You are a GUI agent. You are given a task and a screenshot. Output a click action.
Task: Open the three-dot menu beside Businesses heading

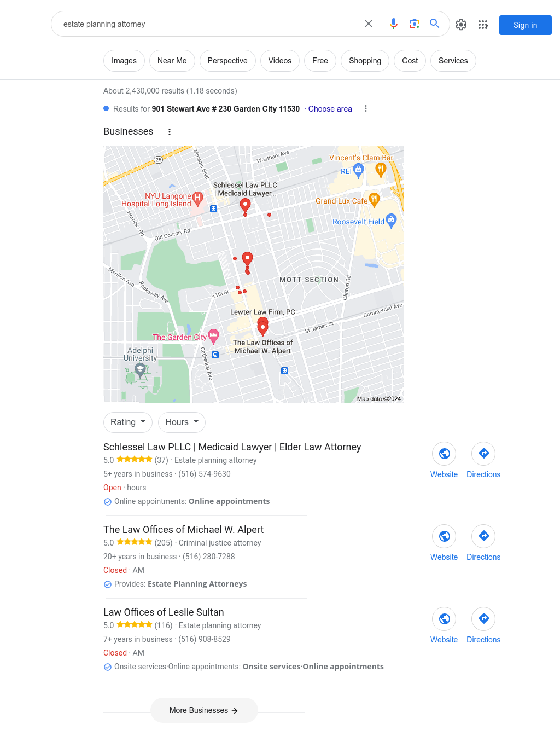pyautogui.click(x=170, y=132)
